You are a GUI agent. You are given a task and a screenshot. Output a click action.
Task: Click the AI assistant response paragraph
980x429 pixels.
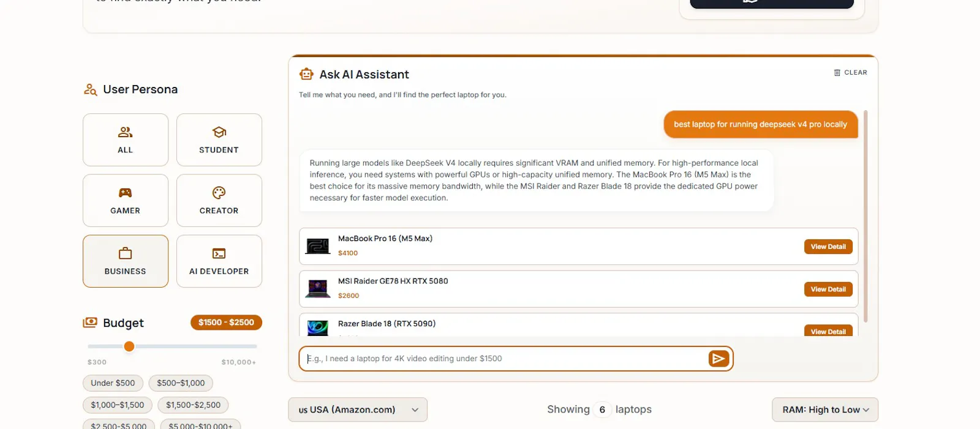pyautogui.click(x=534, y=181)
